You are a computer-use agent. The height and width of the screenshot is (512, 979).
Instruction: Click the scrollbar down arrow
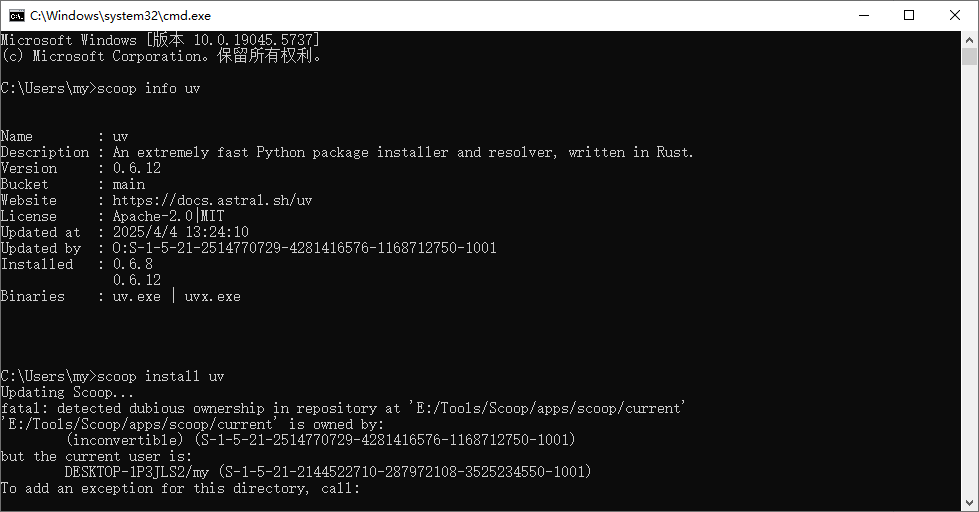(x=970, y=503)
